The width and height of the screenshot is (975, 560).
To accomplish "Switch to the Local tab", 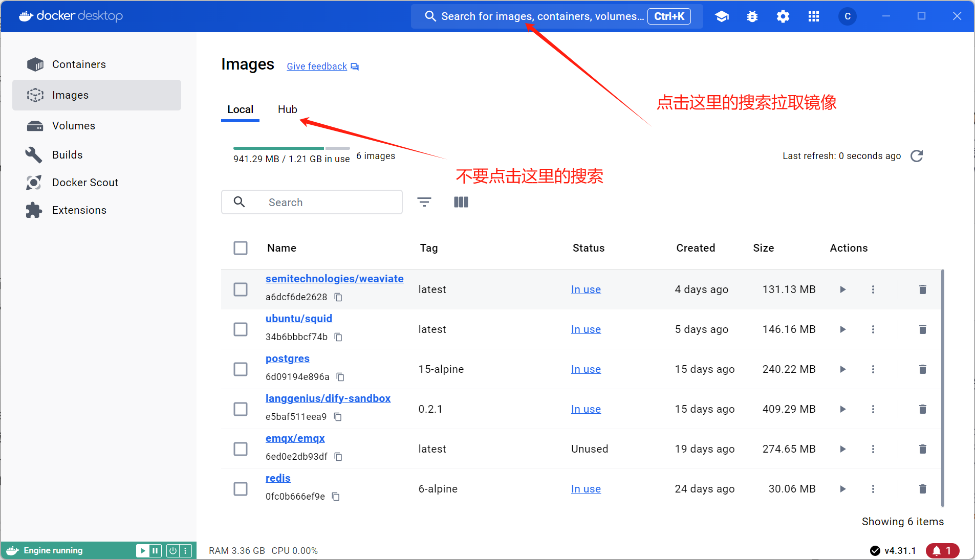I will [x=240, y=109].
